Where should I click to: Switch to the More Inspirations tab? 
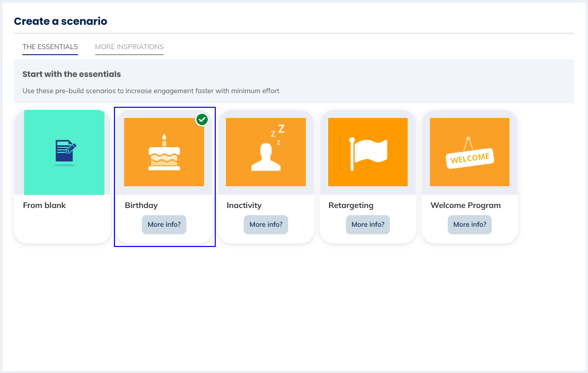129,47
